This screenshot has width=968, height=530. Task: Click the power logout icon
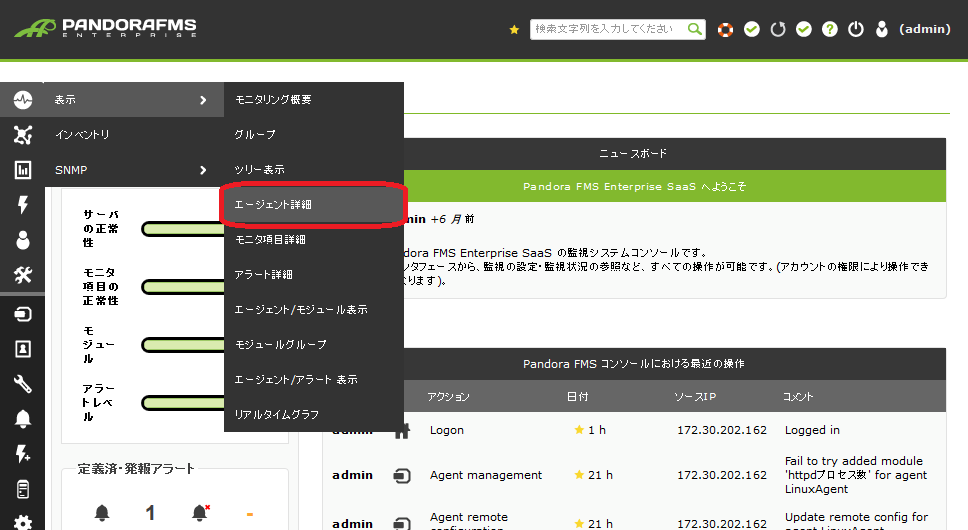[x=856, y=29]
